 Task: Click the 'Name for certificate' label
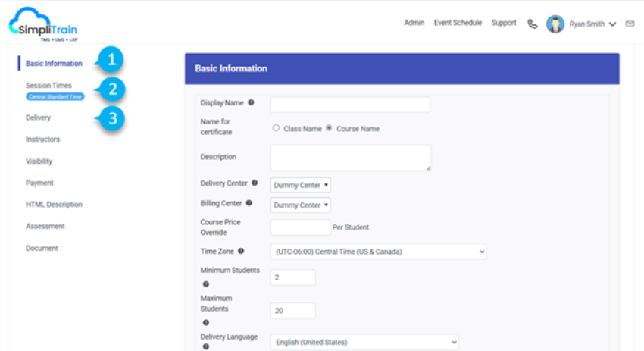[x=216, y=127]
